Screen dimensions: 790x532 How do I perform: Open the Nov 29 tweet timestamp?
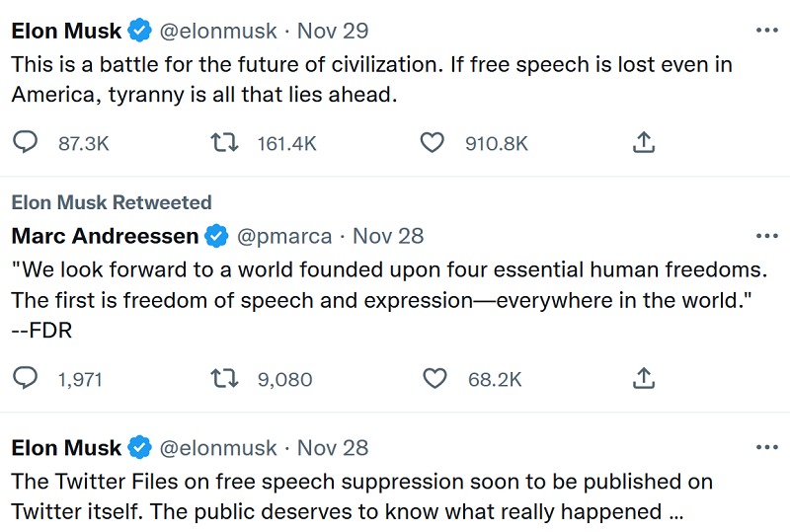tap(333, 31)
